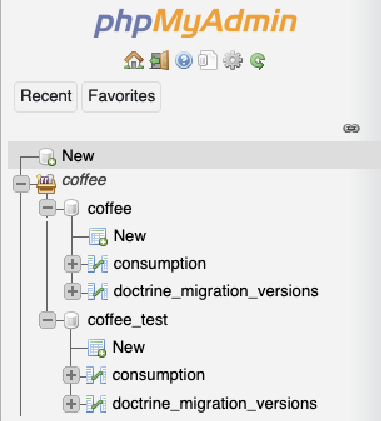
Task: Click the coffee database cylinder icon
Action: [71, 208]
